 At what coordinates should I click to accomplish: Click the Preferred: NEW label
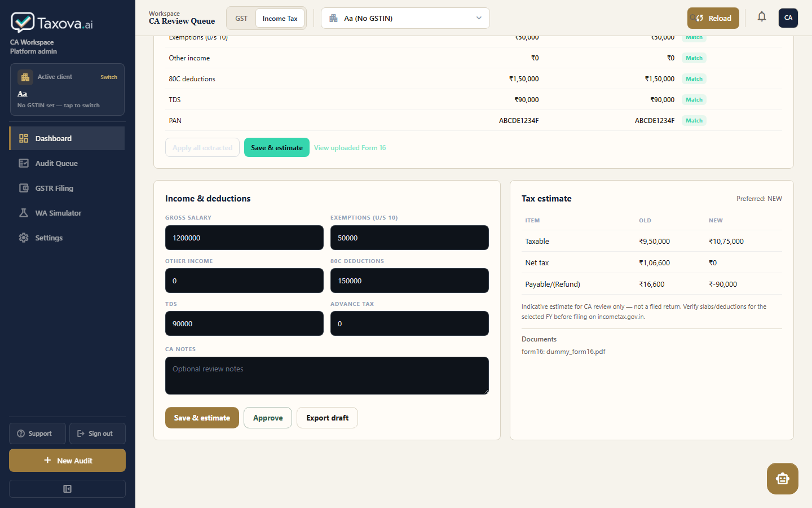pos(759,199)
